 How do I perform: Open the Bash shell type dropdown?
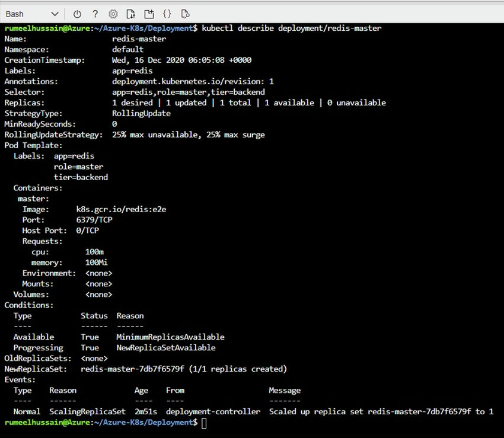(32, 14)
